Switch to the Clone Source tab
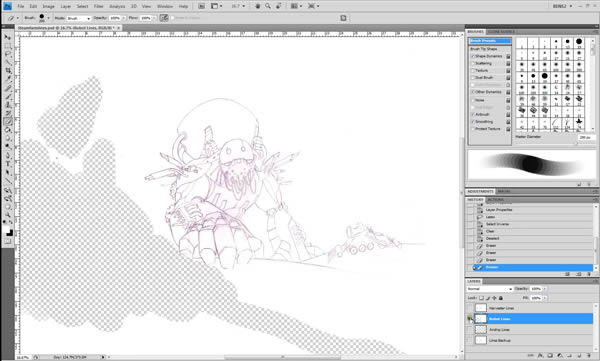This screenshot has height=361, width=600. click(x=501, y=32)
